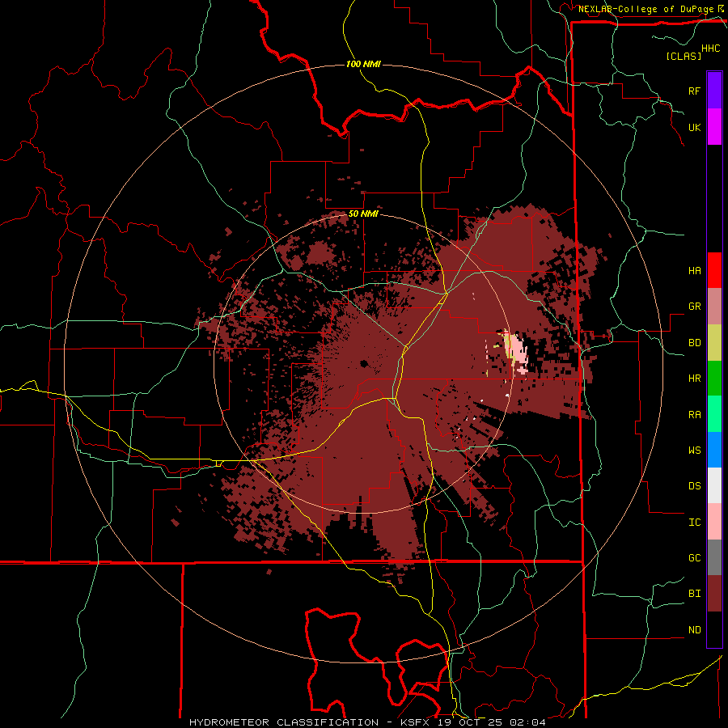This screenshot has width=728, height=728.
Task: Click the DS white legend swatch
Action: pyautogui.click(x=714, y=485)
